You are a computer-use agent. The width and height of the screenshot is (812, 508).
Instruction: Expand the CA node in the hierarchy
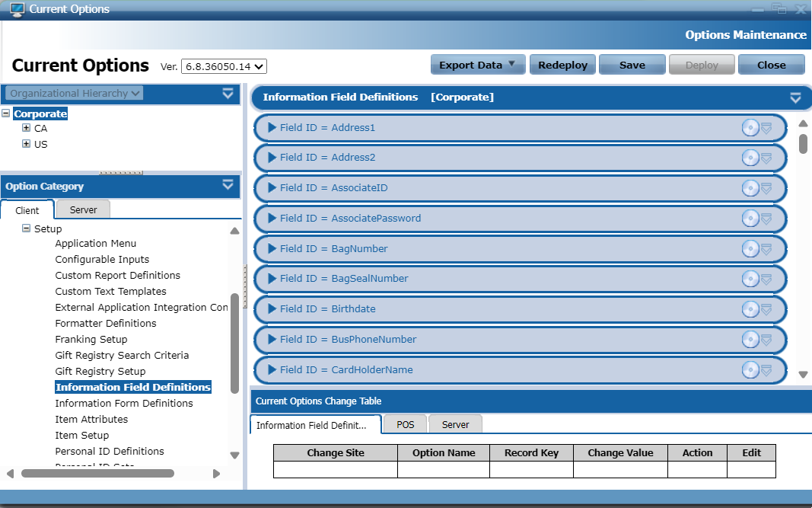point(27,129)
